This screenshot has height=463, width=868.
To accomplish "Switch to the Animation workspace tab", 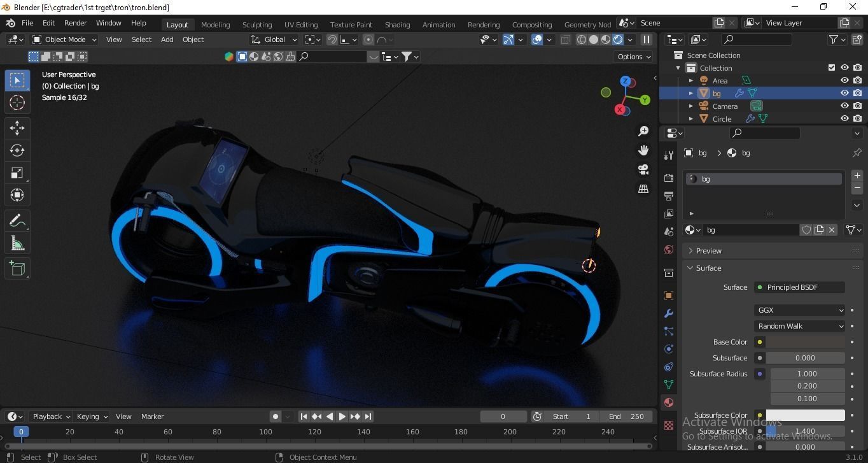I will click(438, 24).
